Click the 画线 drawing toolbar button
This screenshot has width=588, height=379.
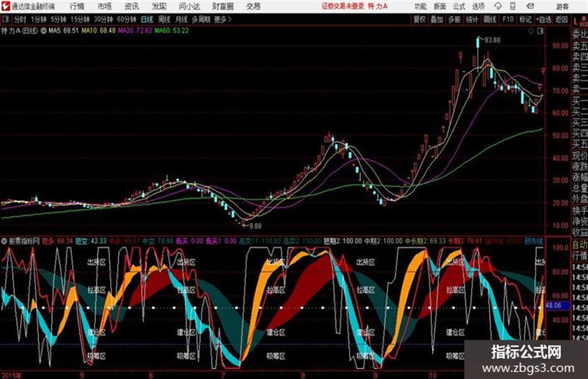(490, 19)
